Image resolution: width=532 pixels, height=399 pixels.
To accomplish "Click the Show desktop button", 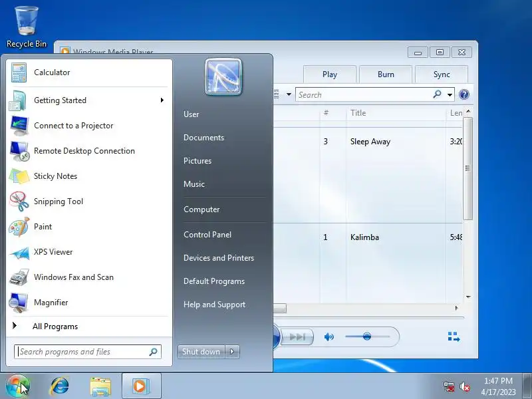I will (527, 386).
